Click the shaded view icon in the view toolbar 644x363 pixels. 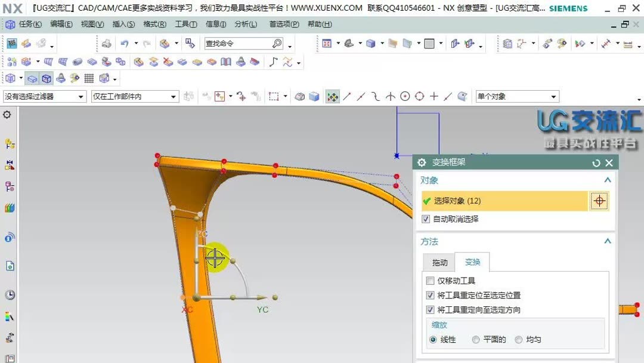click(x=33, y=78)
